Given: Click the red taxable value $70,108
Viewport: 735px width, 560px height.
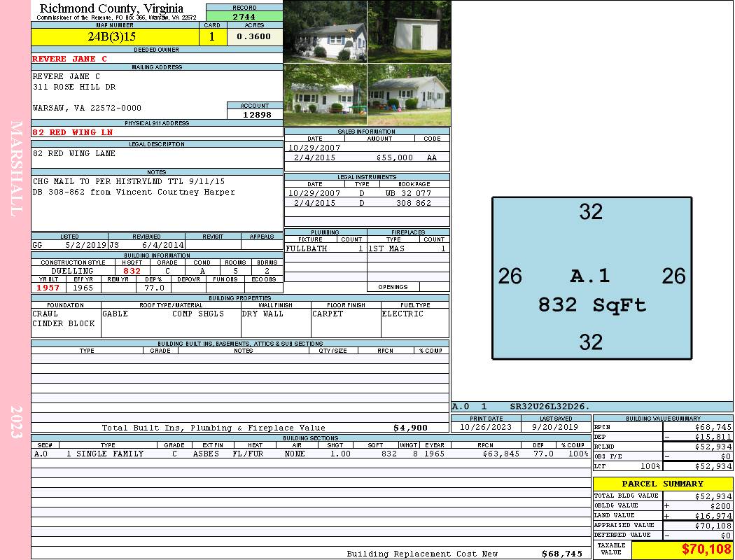Looking at the screenshot, I should point(706,549).
